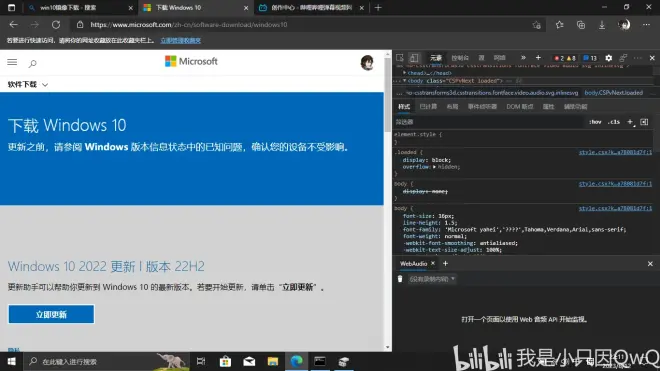Open the Accessibility sub-tab

click(575, 107)
